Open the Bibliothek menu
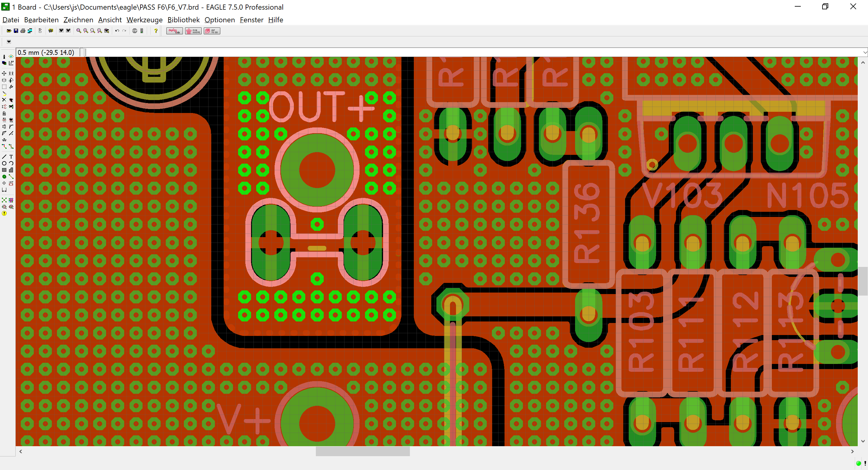This screenshot has width=868, height=470. point(183,20)
